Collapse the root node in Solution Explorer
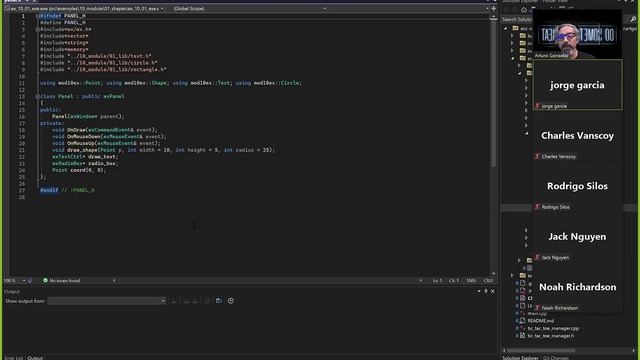 pyautogui.click(x=506, y=28)
